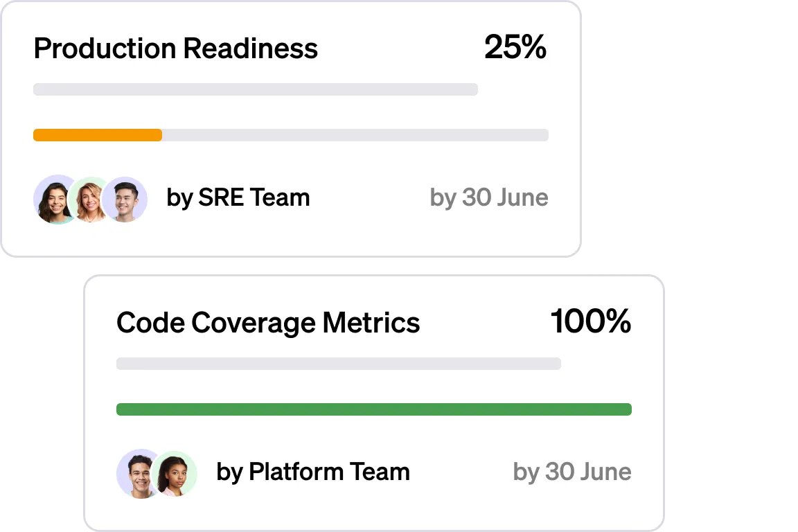This screenshot has width=798, height=532.
Task: Select the Platform Team avatar group
Action: [157, 474]
